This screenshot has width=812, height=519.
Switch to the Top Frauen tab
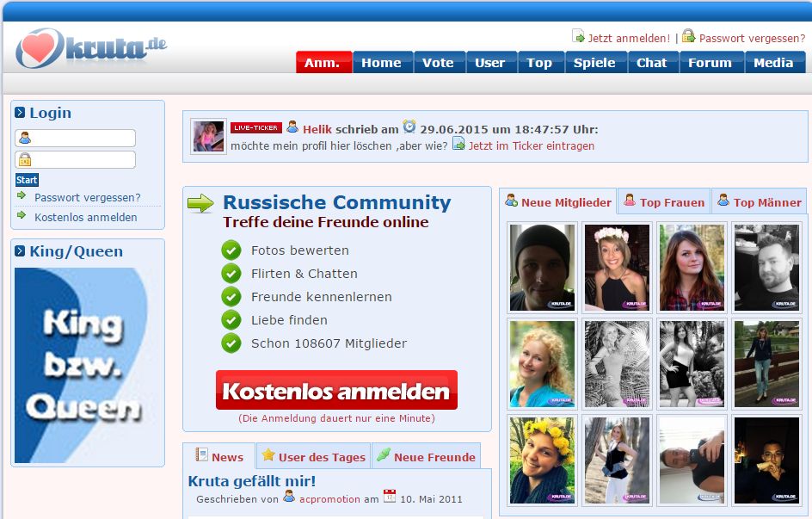click(x=664, y=201)
